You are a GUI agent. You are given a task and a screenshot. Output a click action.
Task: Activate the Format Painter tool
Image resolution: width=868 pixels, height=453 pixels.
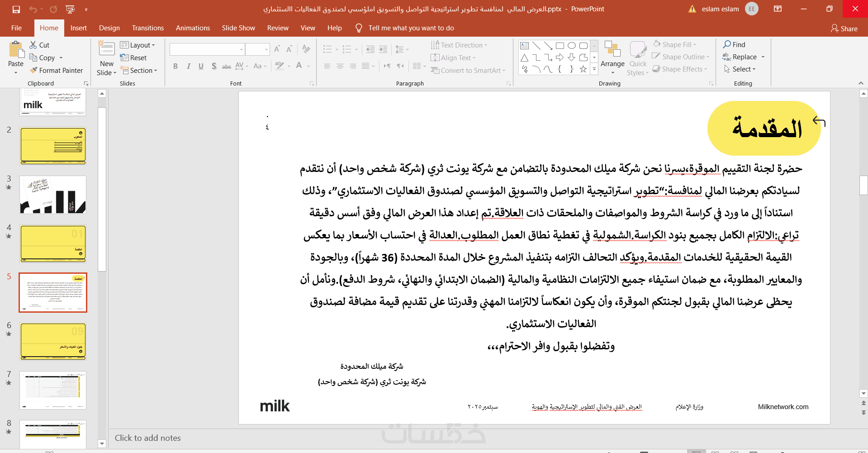click(x=57, y=70)
